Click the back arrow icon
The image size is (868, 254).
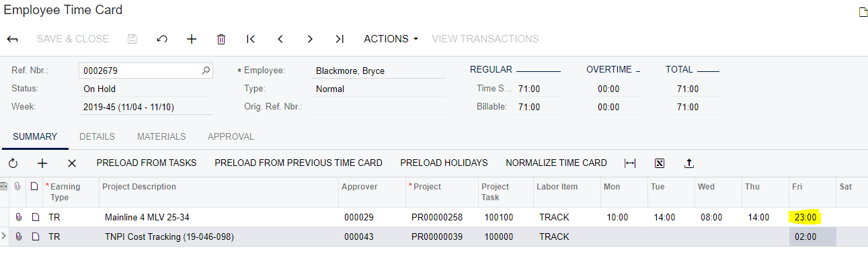point(12,39)
